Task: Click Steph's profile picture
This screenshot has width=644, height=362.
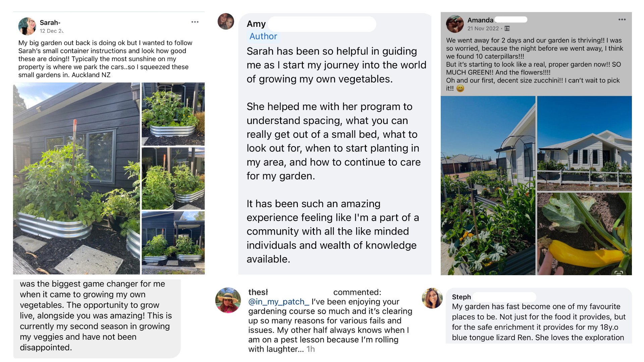Action: point(432,298)
